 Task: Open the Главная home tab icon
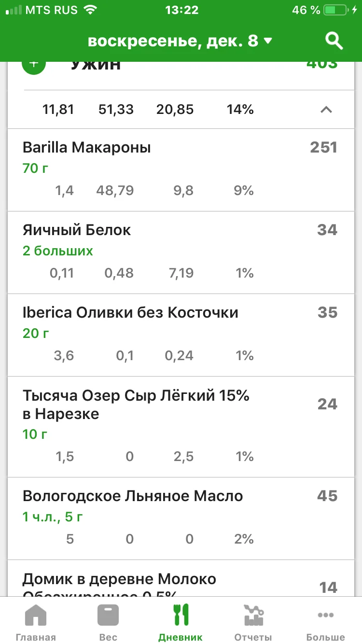pos(36,616)
